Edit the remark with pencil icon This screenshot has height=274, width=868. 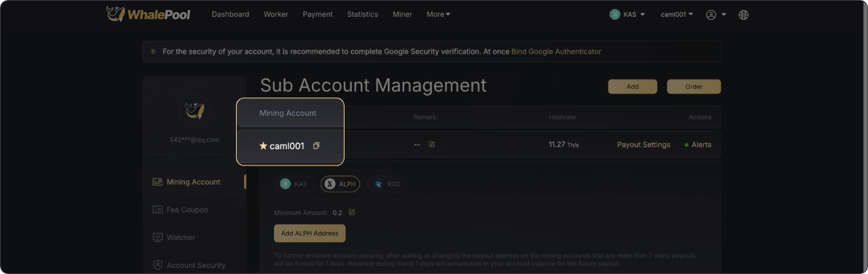(x=432, y=144)
